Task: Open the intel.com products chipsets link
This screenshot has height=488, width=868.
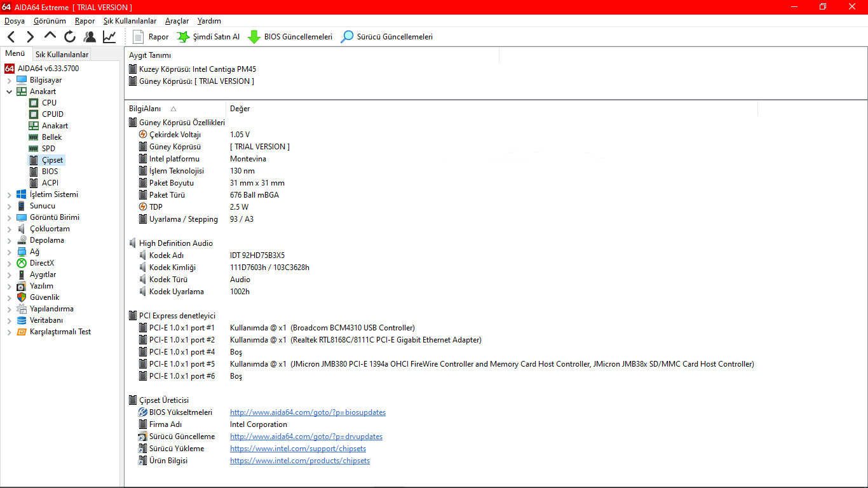Action: coord(300,461)
